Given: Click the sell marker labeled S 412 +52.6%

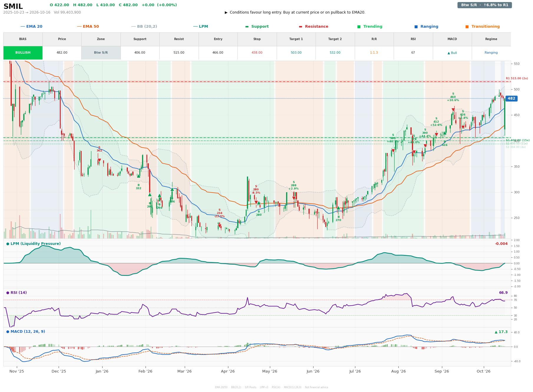Looking at the screenshot, I should (436, 135).
